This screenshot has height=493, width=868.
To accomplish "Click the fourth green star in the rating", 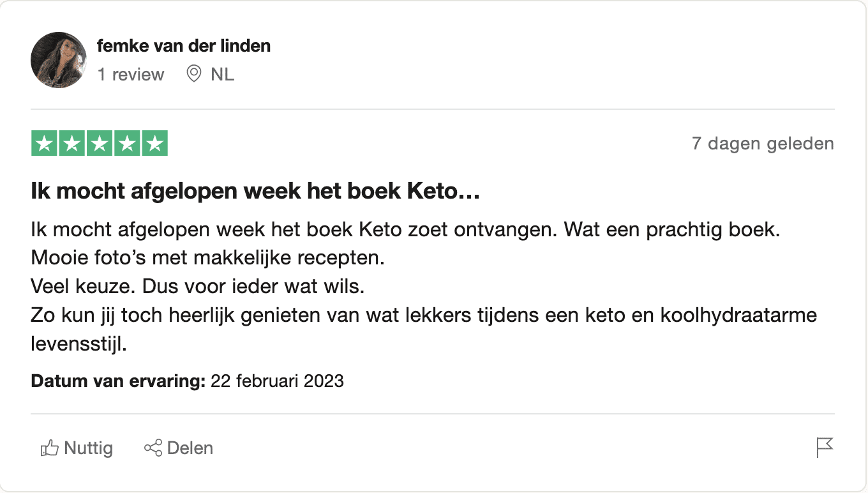I will click(x=126, y=143).
